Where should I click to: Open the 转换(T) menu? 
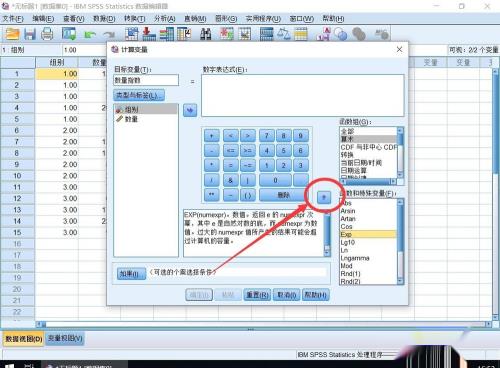(135, 19)
